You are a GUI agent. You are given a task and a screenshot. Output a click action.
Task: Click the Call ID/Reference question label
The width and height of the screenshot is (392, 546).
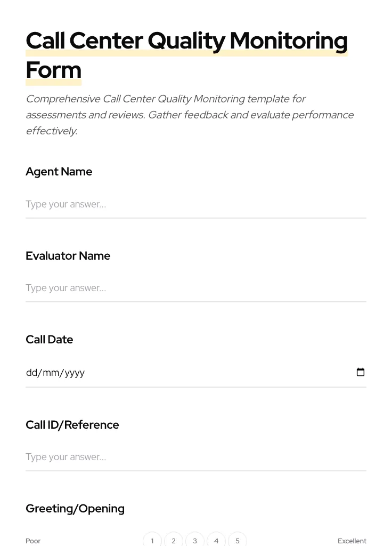72,425
